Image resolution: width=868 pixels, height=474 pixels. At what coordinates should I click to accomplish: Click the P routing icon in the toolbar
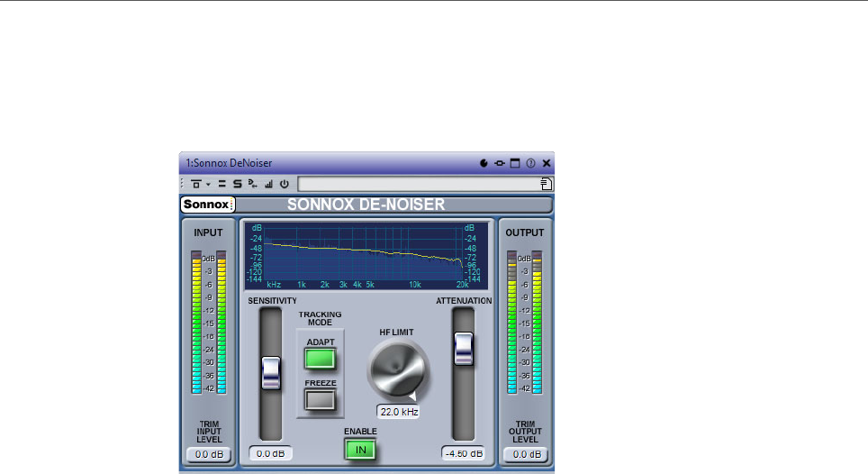pos(252,184)
